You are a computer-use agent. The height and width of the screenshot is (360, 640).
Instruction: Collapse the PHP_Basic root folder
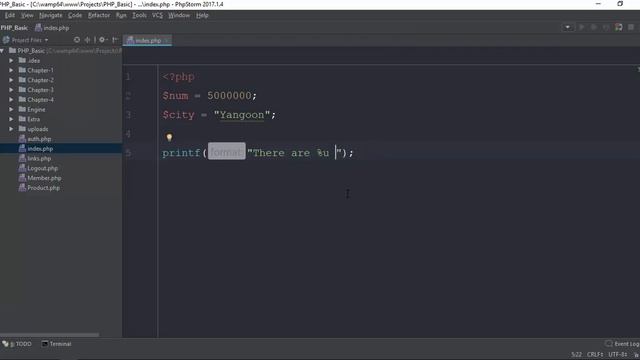[x=2, y=51]
